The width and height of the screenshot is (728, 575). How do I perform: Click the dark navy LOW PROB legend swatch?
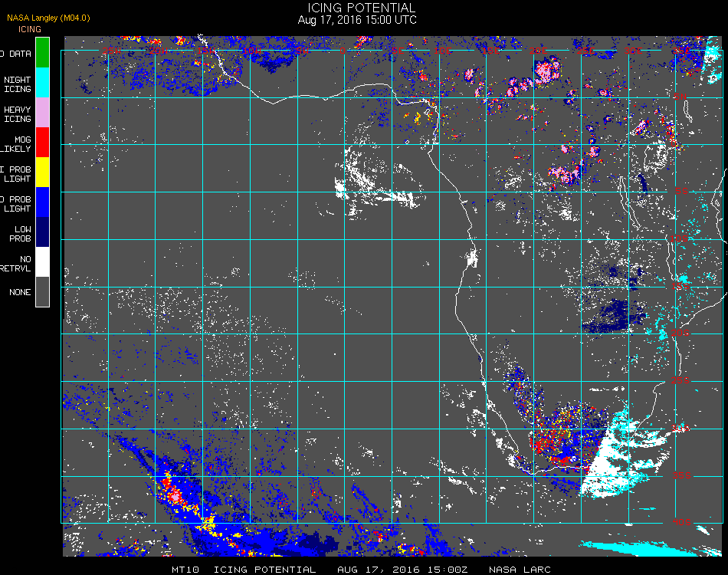42,232
